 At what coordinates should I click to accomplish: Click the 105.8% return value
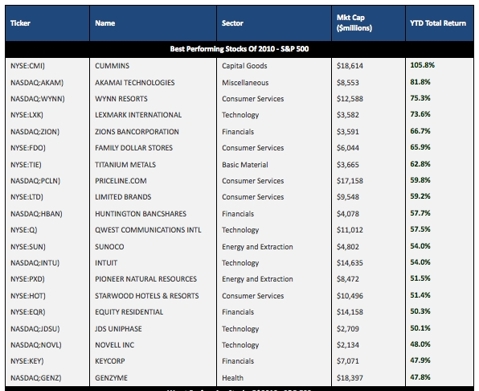pos(422,65)
